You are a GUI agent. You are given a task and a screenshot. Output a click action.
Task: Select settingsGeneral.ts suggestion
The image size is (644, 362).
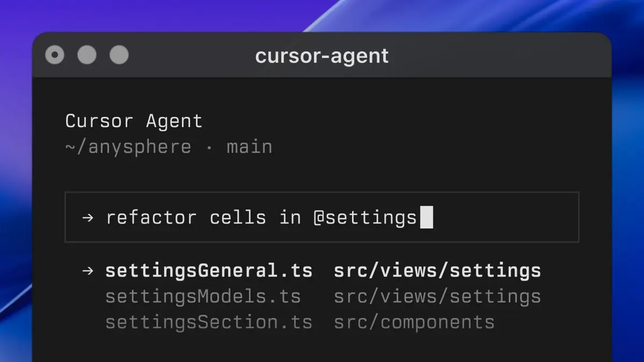point(208,271)
